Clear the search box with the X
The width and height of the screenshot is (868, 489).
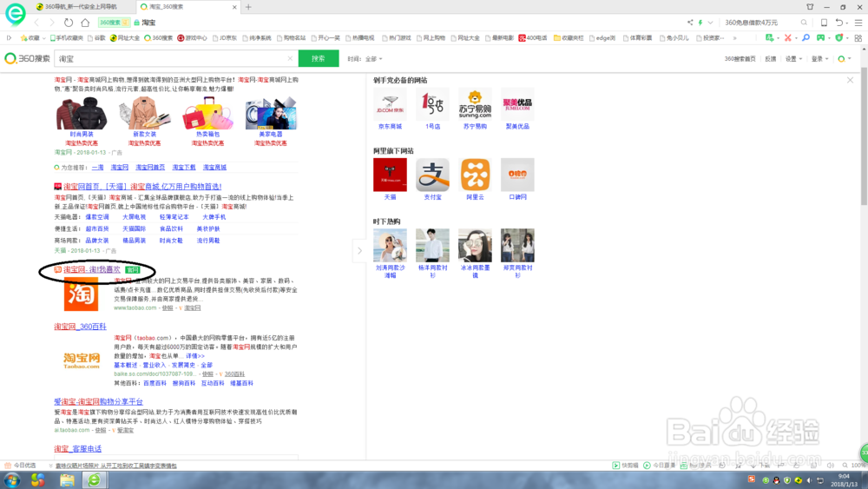coord(290,58)
